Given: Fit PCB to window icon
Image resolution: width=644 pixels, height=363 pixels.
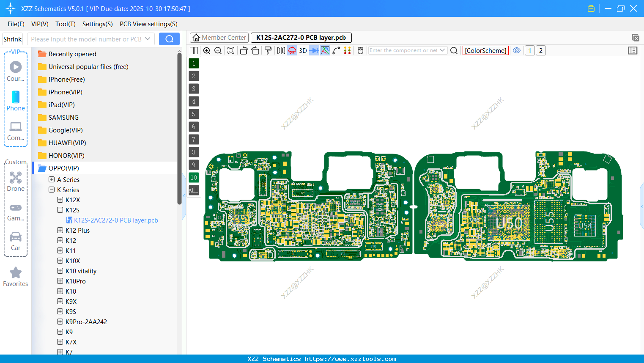Looking at the screenshot, I should tap(231, 50).
